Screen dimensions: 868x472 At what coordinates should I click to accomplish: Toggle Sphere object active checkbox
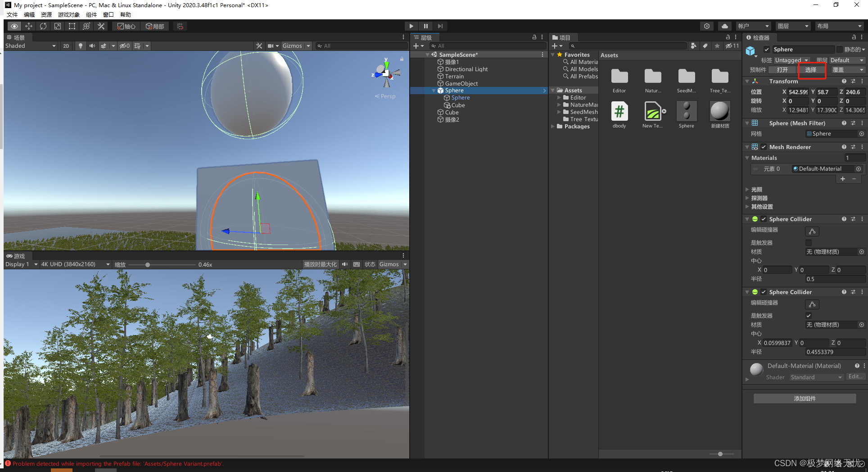pyautogui.click(x=766, y=50)
